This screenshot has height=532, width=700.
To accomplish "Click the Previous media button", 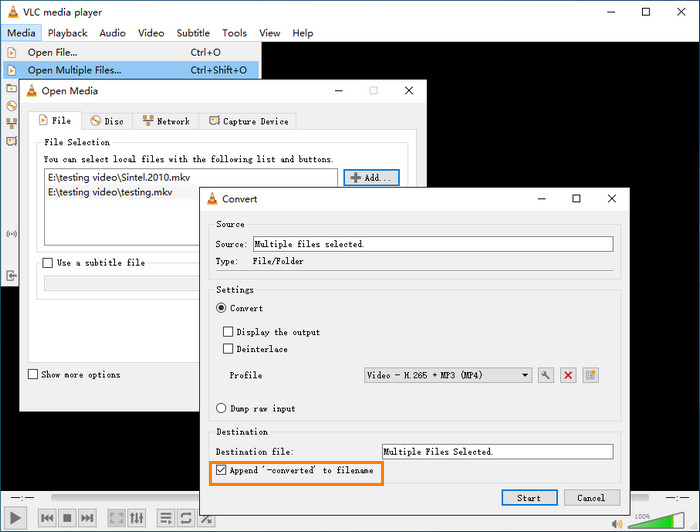I will 47,518.
